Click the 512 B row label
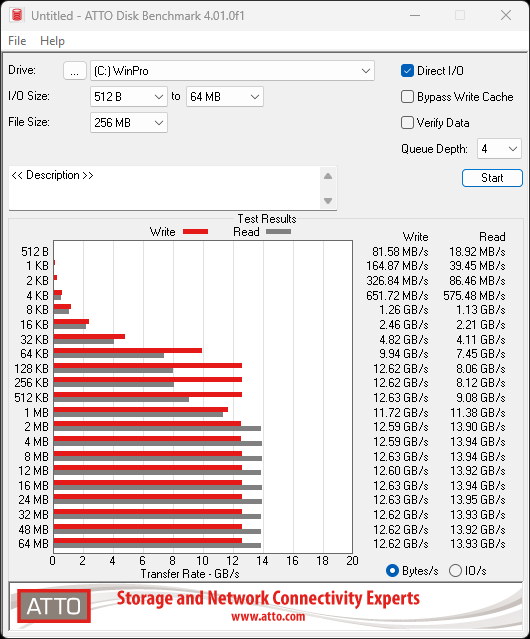 [35, 252]
